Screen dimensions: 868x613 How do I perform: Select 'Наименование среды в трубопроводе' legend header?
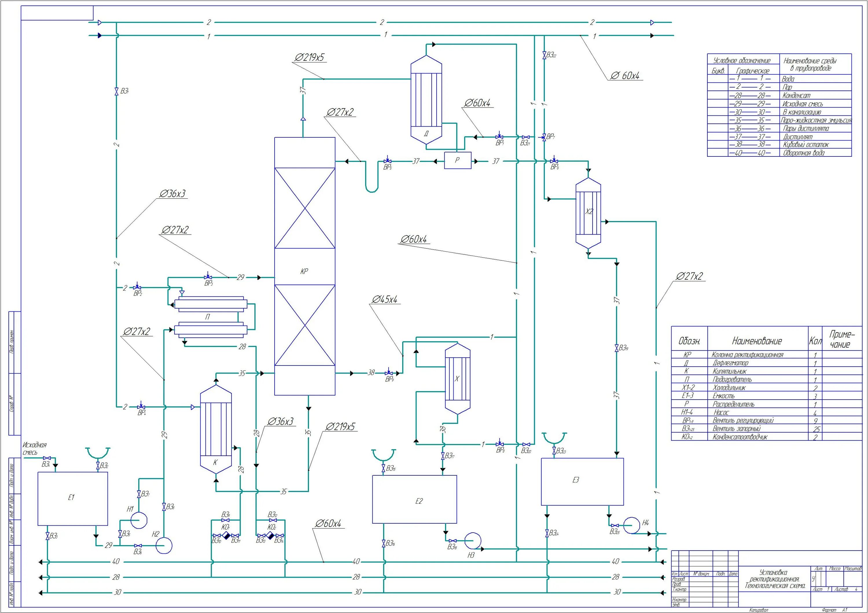pos(810,64)
